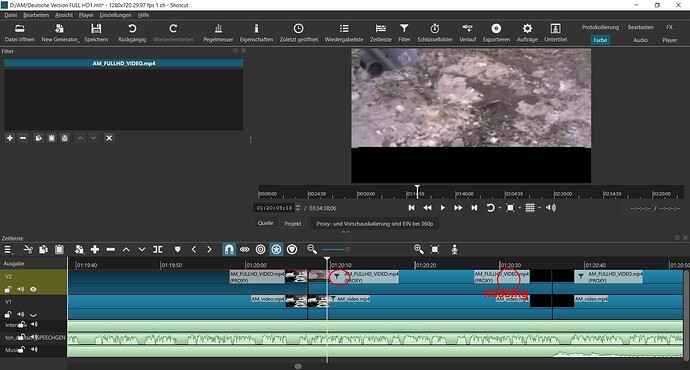Select the Protokollierung layout
This screenshot has height=370, width=690.
[x=600, y=27]
